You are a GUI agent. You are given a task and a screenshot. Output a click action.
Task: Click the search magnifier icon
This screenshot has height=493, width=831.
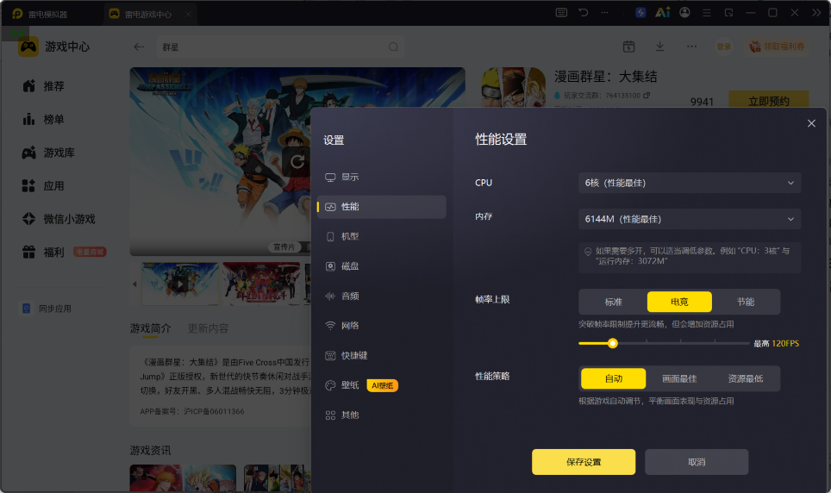(x=393, y=47)
